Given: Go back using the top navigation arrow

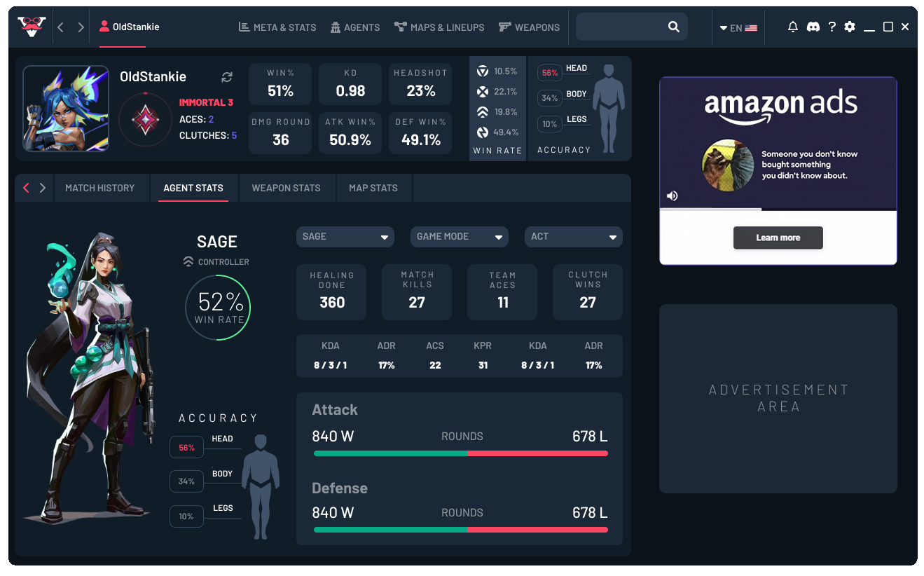Looking at the screenshot, I should point(61,27).
